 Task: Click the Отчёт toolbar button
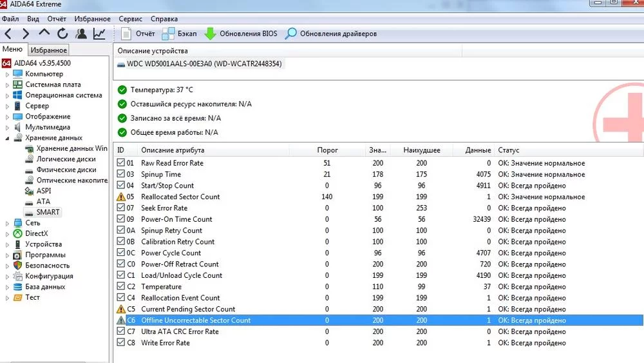pos(138,34)
